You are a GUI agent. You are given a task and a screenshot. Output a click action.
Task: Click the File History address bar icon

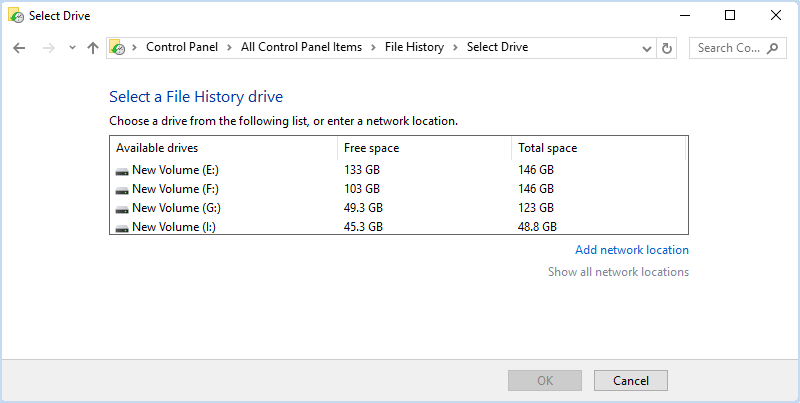point(117,47)
